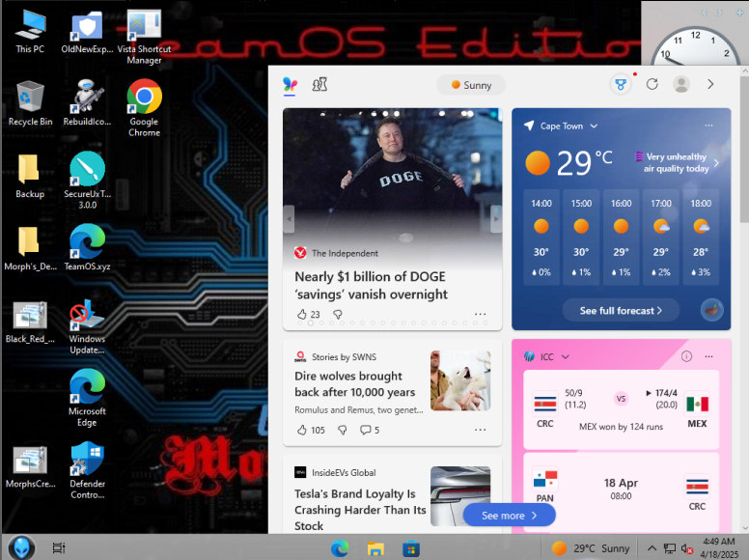The height and width of the screenshot is (560, 749).
Task: Select the Vista Shortcut Manager icon
Action: pos(144,38)
